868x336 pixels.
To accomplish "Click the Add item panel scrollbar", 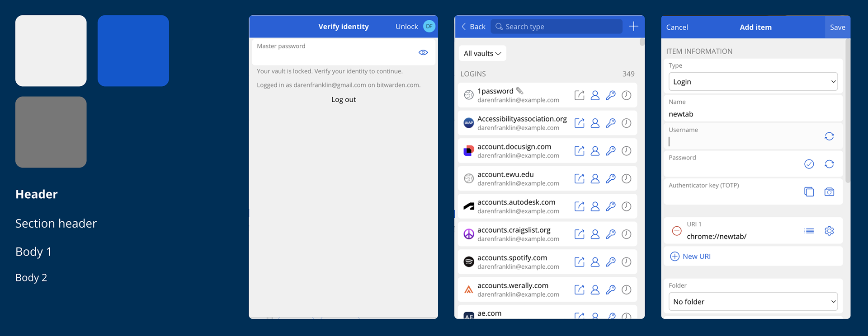I will (848, 111).
